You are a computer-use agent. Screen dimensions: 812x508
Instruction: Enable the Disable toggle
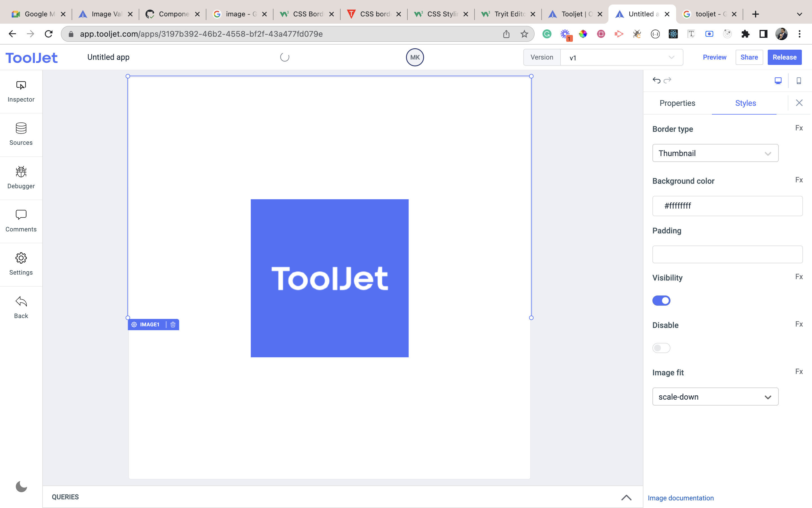click(x=661, y=348)
